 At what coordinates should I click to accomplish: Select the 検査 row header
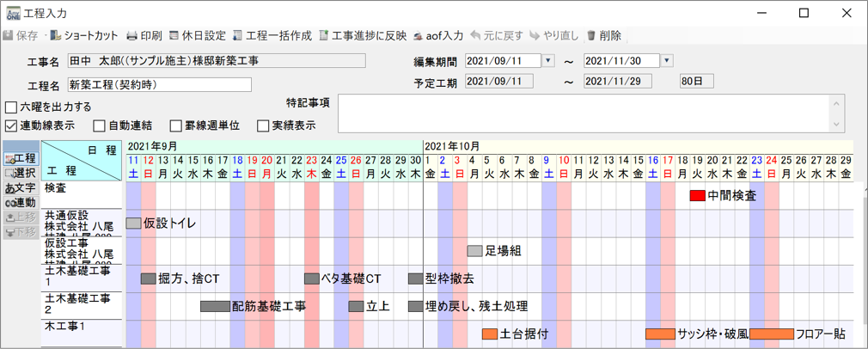(82, 195)
